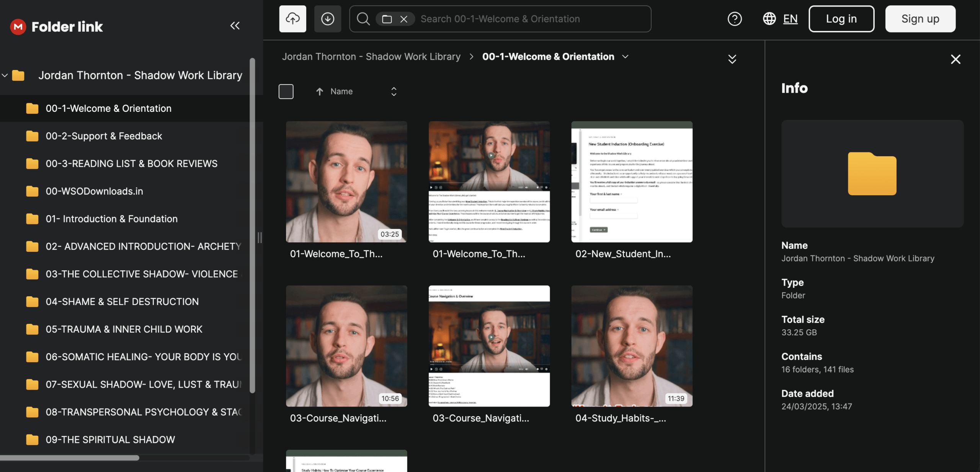Open the 04-Study_Habits video thumbnail
The height and width of the screenshot is (472, 980).
[632, 346]
